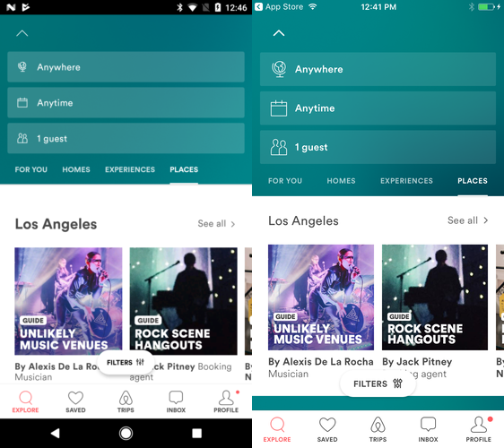Tap FILTERS button in Android screen
The image size is (504, 448).
[126, 362]
